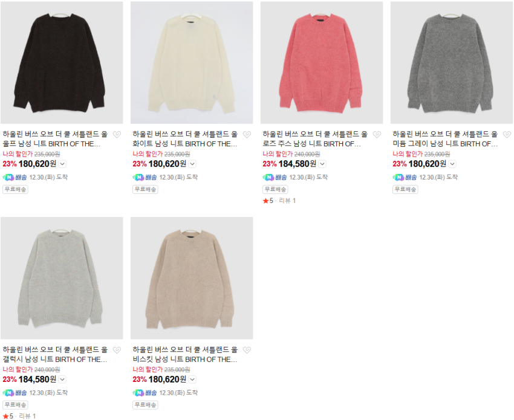Click the heart icon for 갤럭시 knit
This screenshot has height=420, width=514.
pos(117,350)
